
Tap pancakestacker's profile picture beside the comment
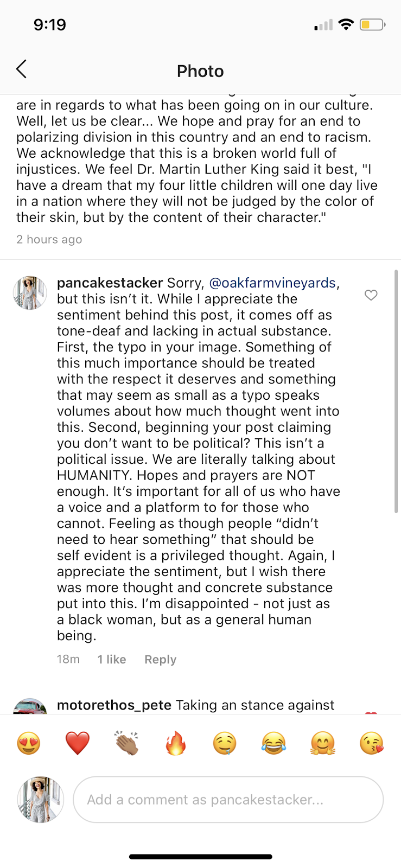30,293
